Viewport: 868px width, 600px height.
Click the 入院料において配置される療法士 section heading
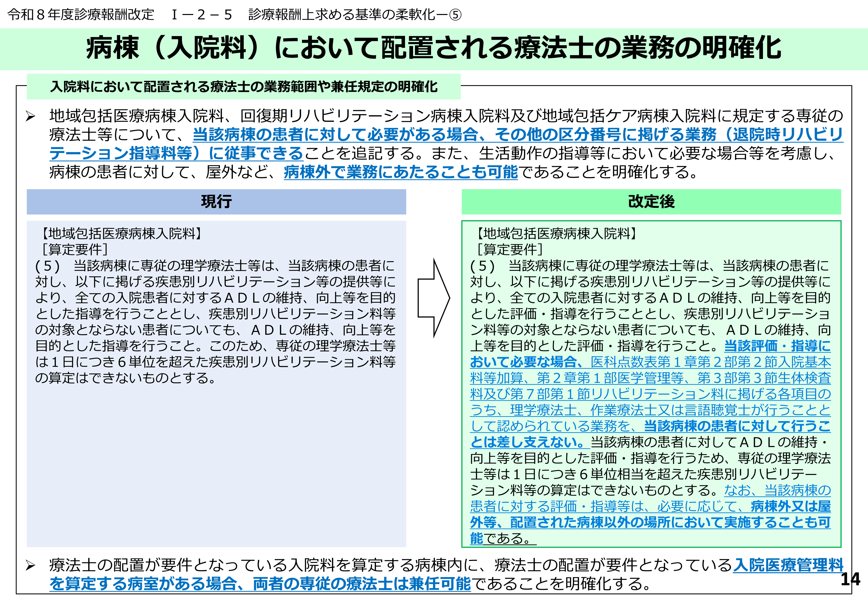244,87
